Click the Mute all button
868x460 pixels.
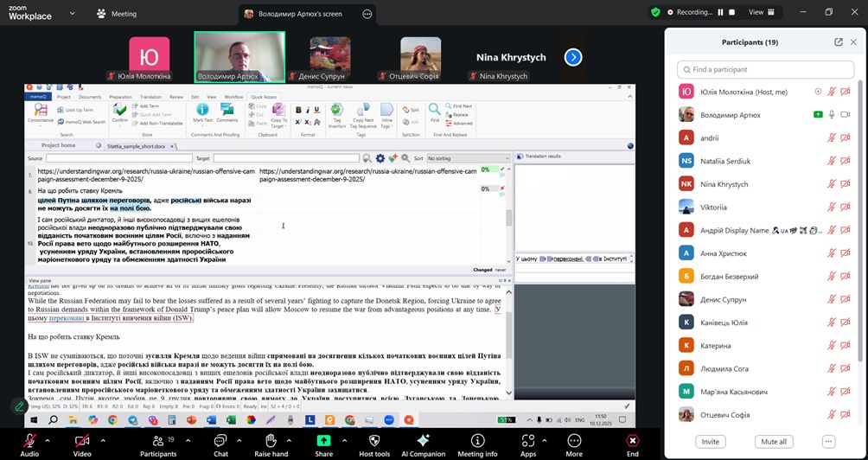[773, 441]
